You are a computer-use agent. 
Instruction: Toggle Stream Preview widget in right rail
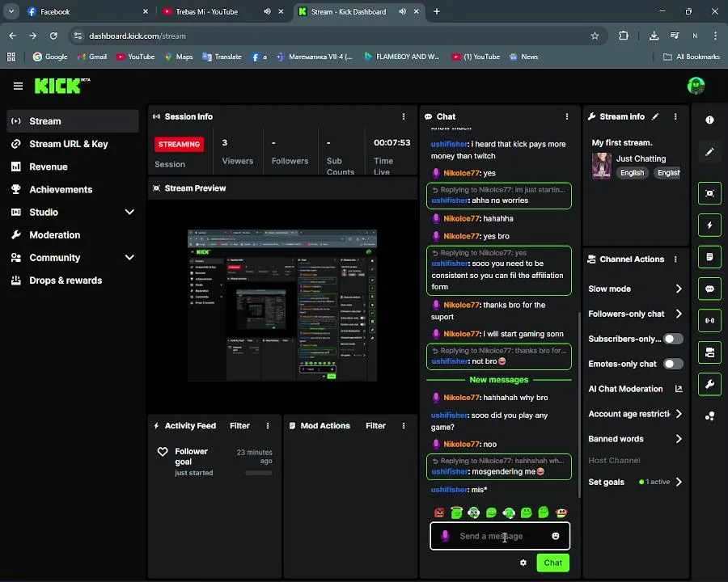709,193
